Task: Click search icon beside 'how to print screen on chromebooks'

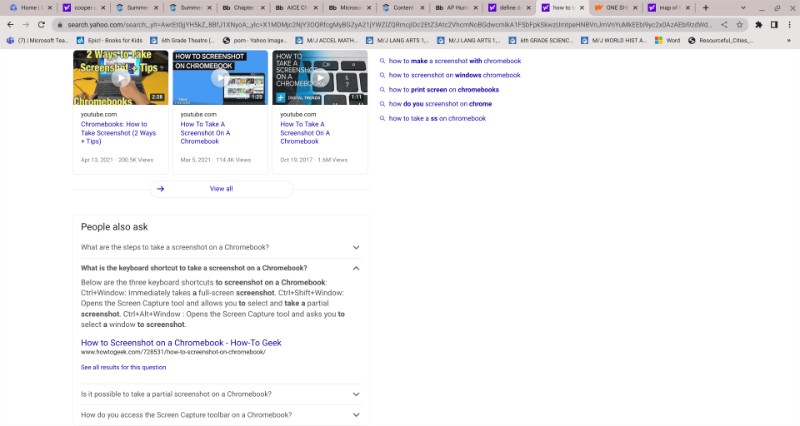Action: [382, 90]
